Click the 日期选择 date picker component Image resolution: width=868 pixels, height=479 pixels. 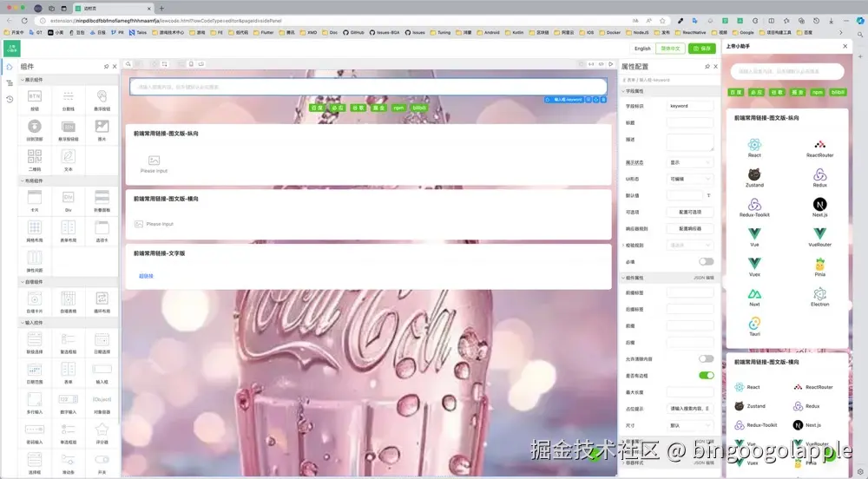pos(102,340)
